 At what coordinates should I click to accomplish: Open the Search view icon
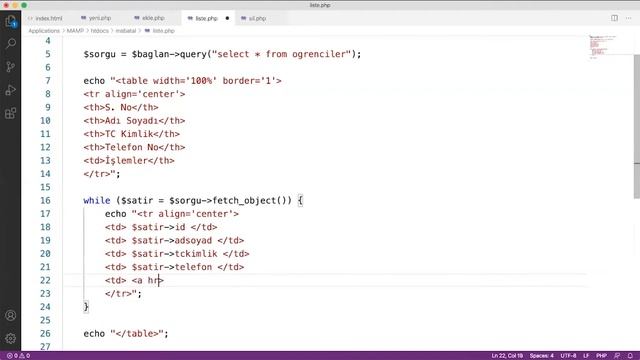pyautogui.click(x=11, y=43)
